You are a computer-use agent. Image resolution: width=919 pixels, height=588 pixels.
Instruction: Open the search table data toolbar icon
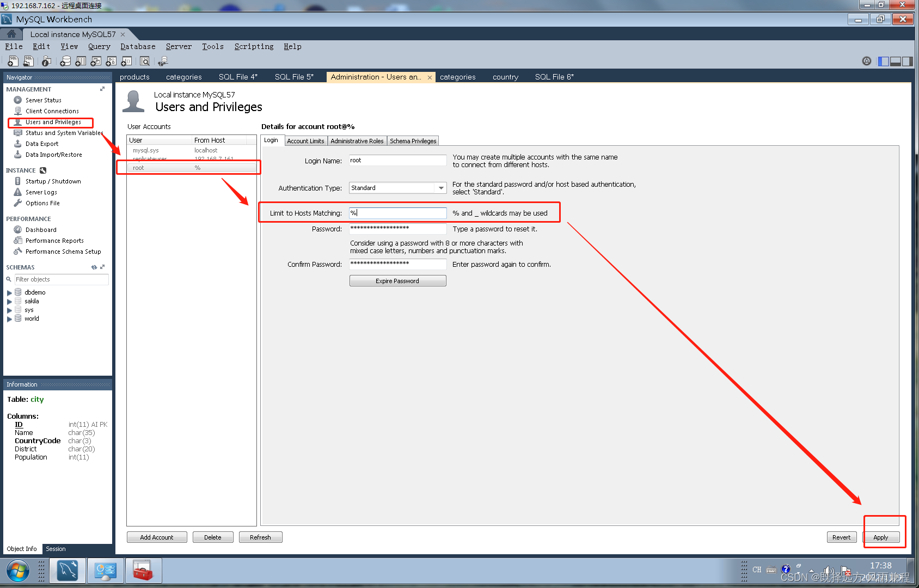[144, 61]
